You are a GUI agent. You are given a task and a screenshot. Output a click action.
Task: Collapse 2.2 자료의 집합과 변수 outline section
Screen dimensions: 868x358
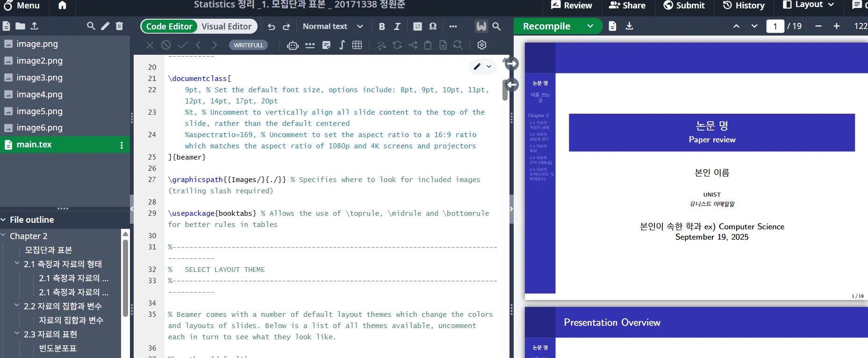point(17,306)
